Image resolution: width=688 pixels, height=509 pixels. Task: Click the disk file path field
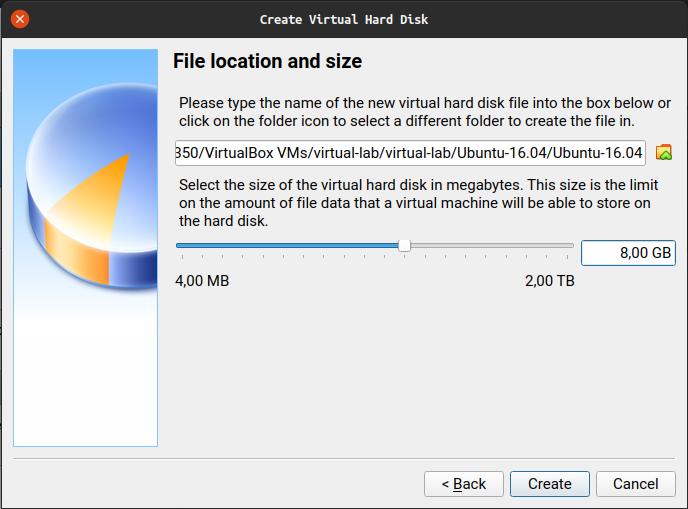410,153
